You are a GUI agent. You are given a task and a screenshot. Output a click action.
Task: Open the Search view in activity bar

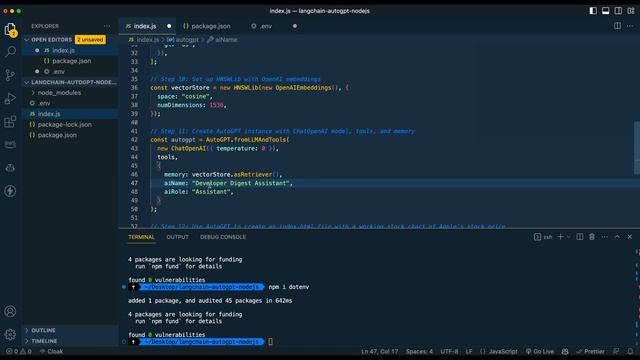pos(10,51)
